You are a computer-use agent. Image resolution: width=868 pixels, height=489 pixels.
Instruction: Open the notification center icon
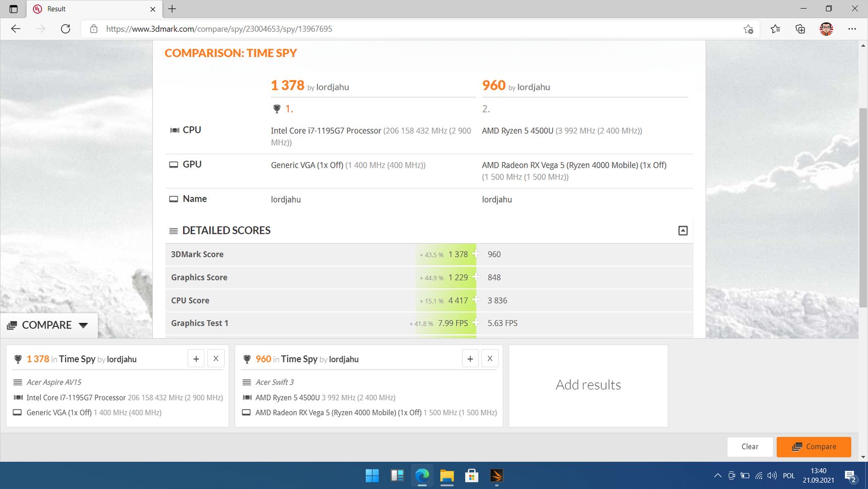pos(850,476)
